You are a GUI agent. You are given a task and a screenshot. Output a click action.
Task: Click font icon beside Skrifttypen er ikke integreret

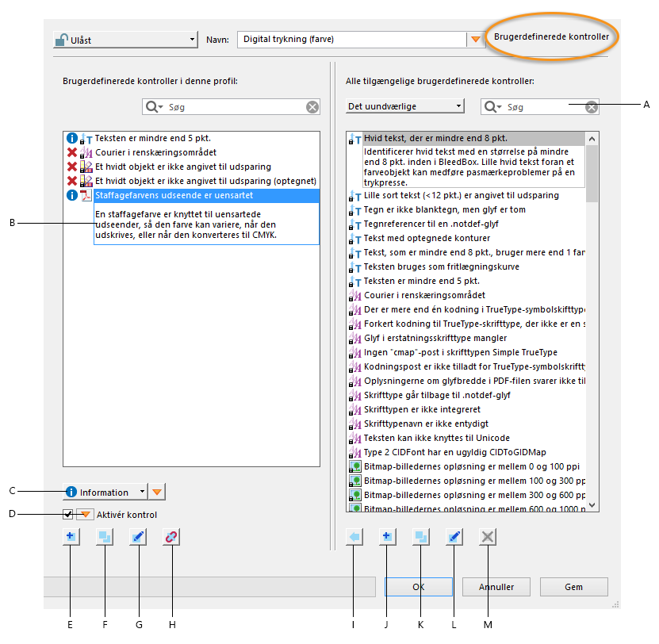pos(355,410)
